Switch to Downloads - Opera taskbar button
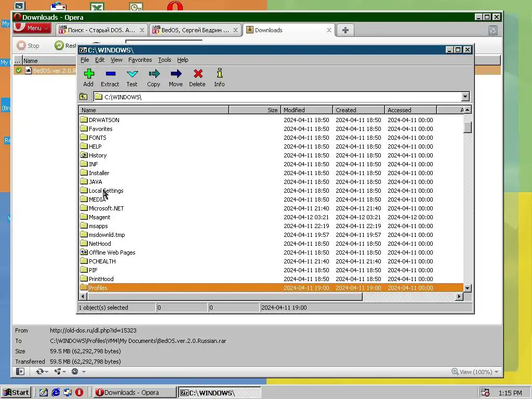The image size is (532, 399). 134,393
